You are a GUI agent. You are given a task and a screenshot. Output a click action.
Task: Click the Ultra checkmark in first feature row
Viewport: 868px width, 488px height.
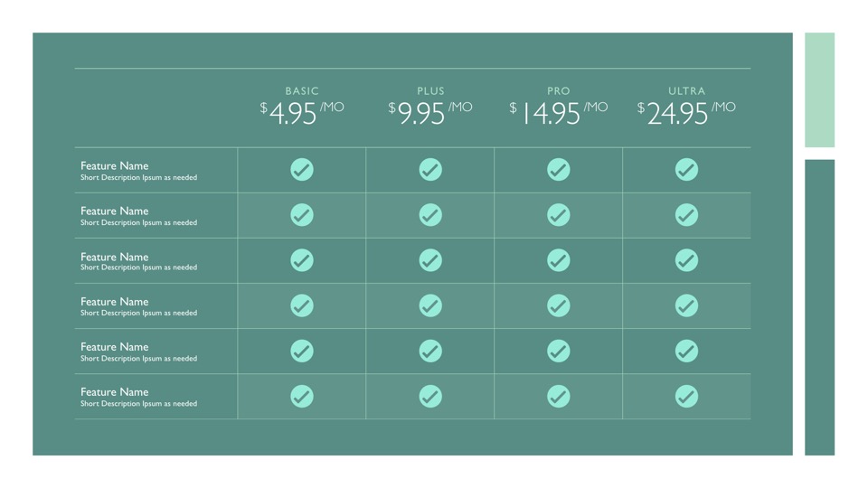pyautogui.click(x=686, y=170)
